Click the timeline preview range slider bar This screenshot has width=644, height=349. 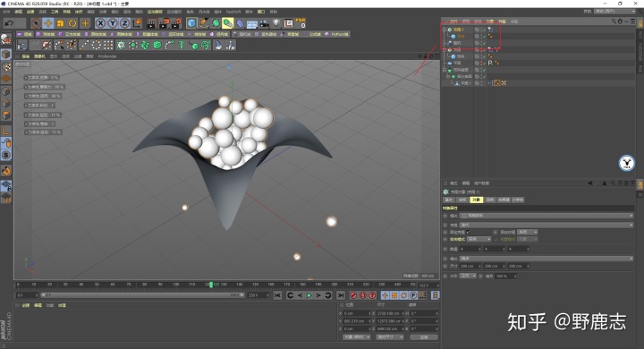pos(142,295)
